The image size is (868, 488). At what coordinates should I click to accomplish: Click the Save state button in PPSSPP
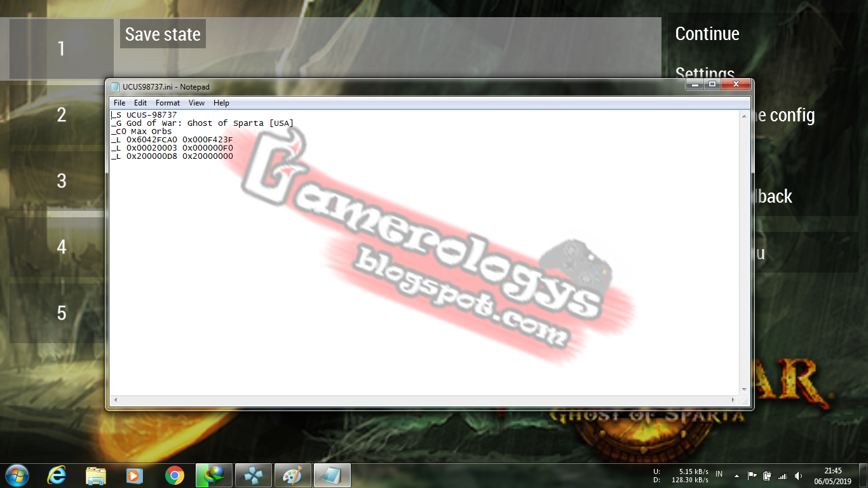163,34
